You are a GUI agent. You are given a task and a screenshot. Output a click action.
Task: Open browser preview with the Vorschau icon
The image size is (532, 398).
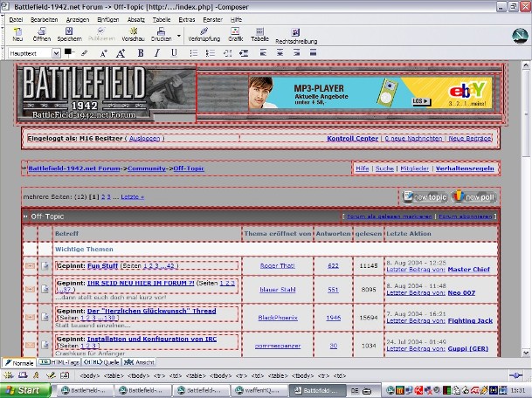tap(134, 34)
